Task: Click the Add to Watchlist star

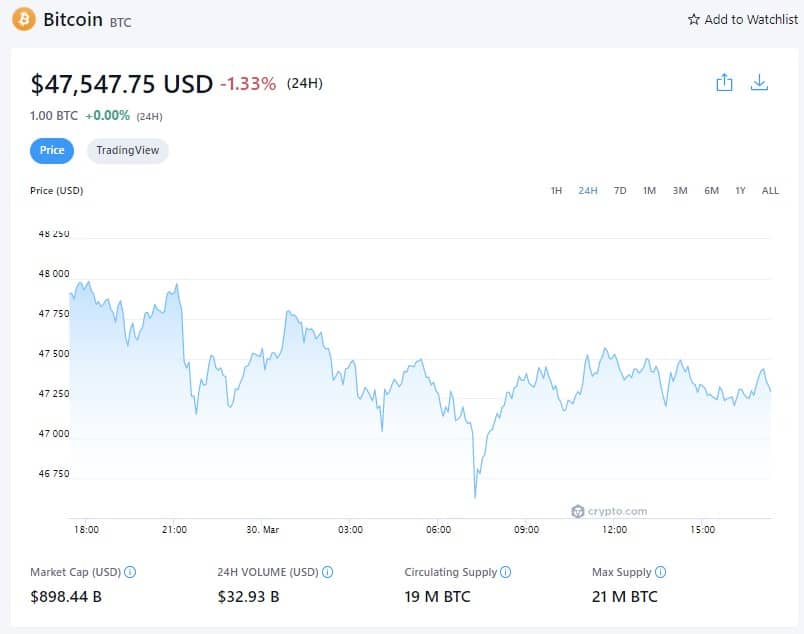Action: [x=694, y=19]
